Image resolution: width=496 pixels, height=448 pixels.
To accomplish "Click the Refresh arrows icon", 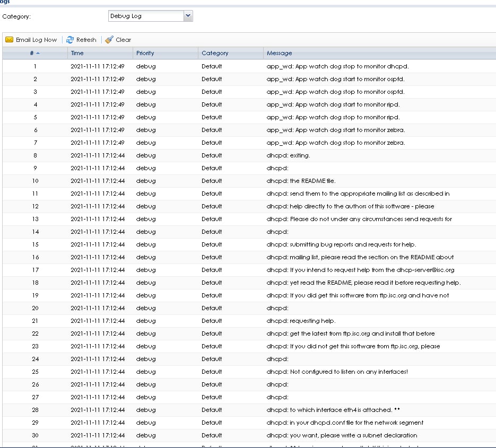I will click(70, 40).
